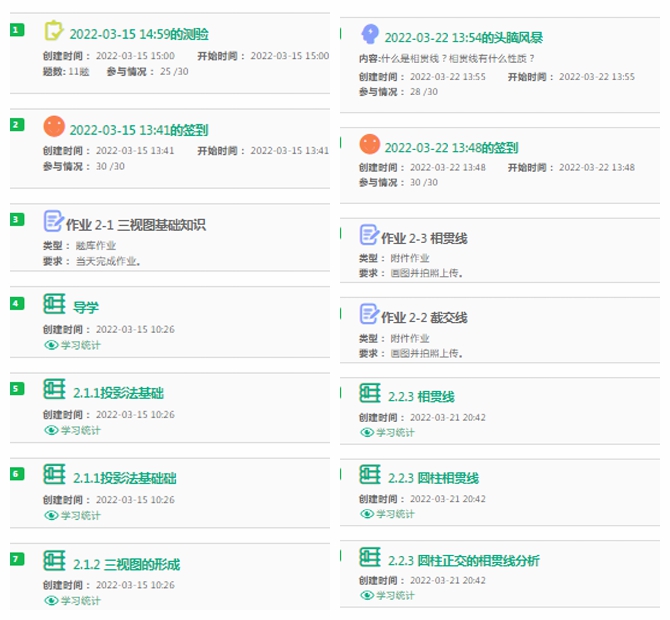The width and height of the screenshot is (670, 620).
Task: Select the green number 3 badge
Action: click(x=17, y=220)
